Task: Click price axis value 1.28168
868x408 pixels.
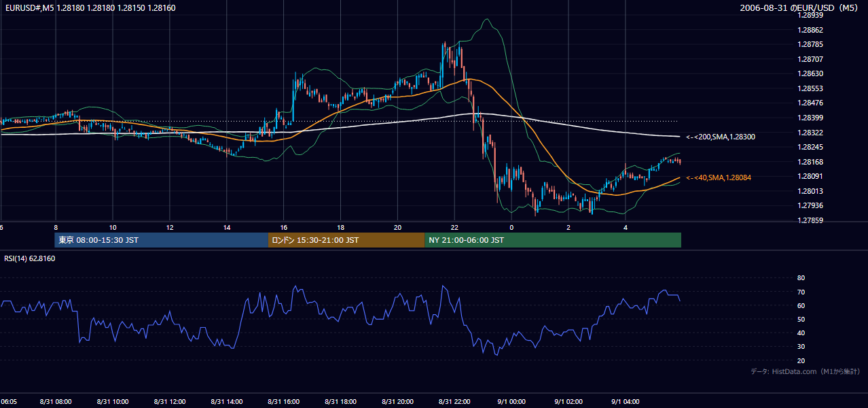Action: [x=810, y=162]
